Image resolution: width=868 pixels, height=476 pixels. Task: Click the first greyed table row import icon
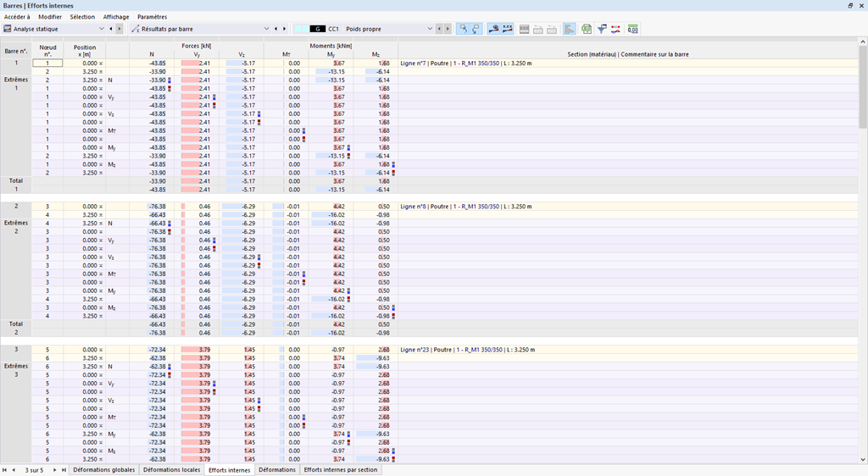coord(538,29)
